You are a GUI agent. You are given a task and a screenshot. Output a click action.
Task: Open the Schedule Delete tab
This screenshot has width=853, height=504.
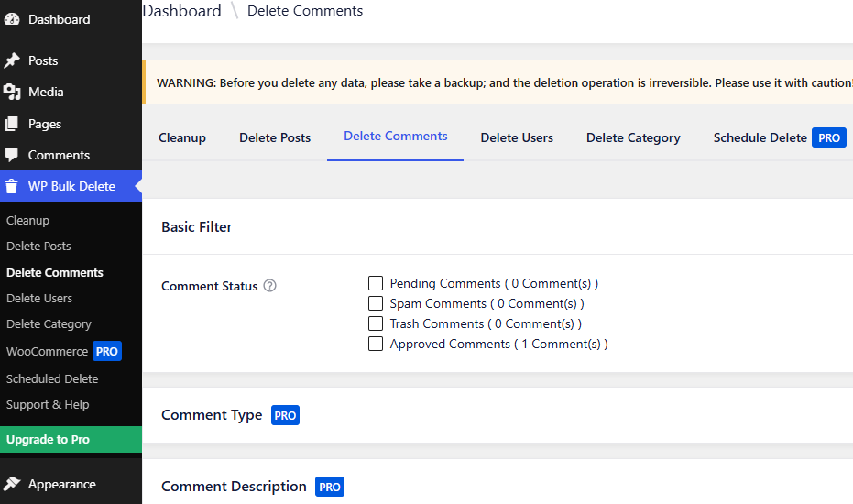click(x=760, y=137)
